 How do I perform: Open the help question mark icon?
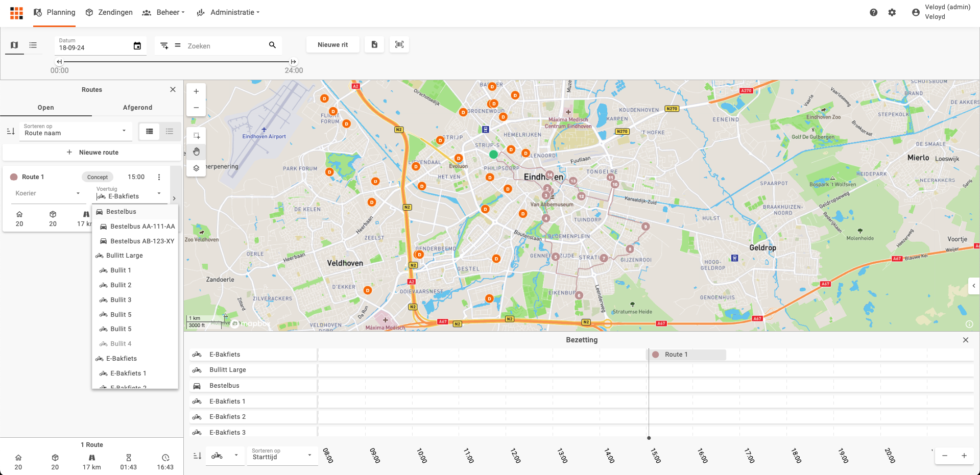(x=873, y=12)
